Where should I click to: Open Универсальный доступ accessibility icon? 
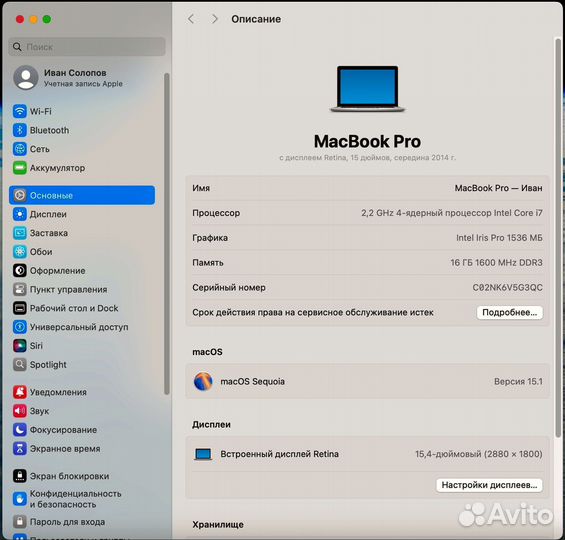(x=20, y=327)
